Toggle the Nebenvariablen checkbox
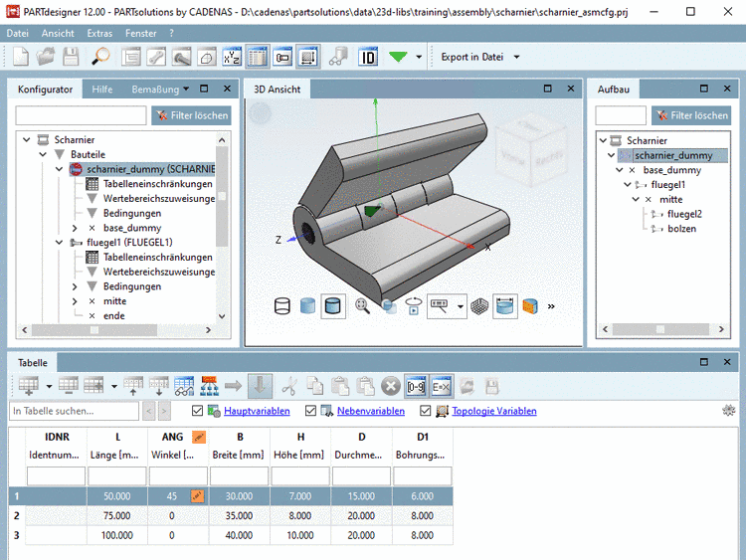Image resolution: width=746 pixels, height=560 pixels. (311, 411)
